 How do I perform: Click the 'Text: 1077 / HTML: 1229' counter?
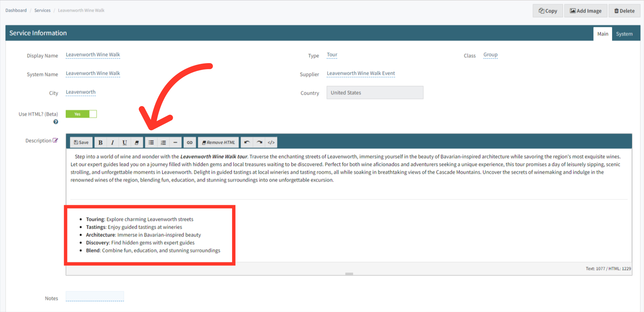click(608, 269)
